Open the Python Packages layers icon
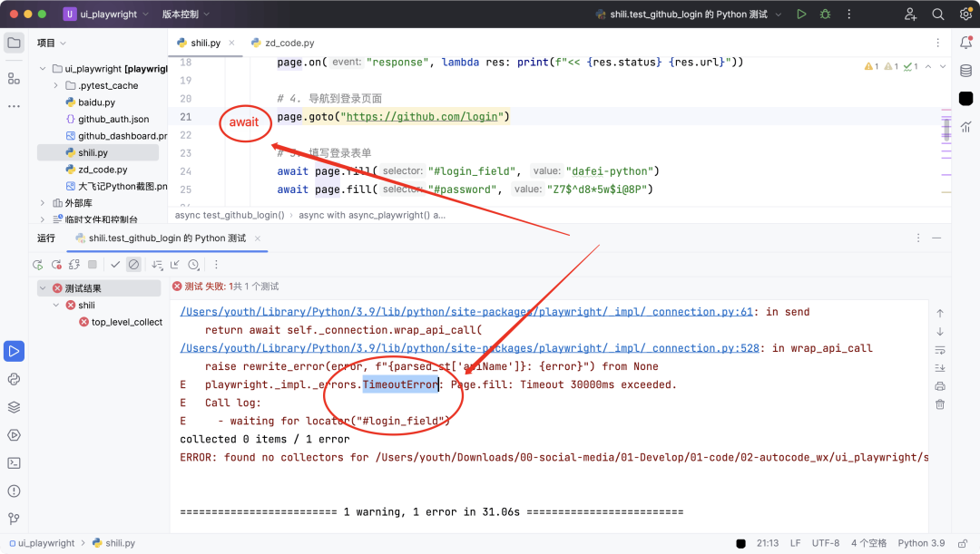Screen dimensions: 980x554 pyautogui.click(x=14, y=407)
